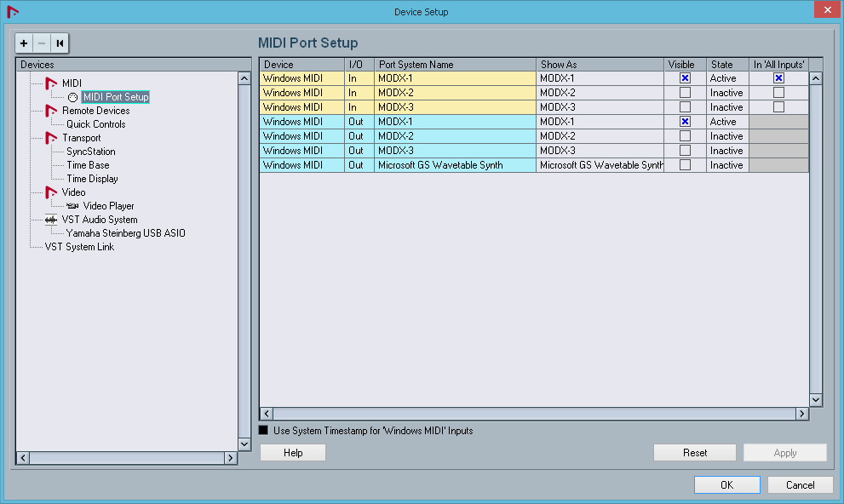Click port table scroll down arrow
The width and height of the screenshot is (844, 504).
816,399
